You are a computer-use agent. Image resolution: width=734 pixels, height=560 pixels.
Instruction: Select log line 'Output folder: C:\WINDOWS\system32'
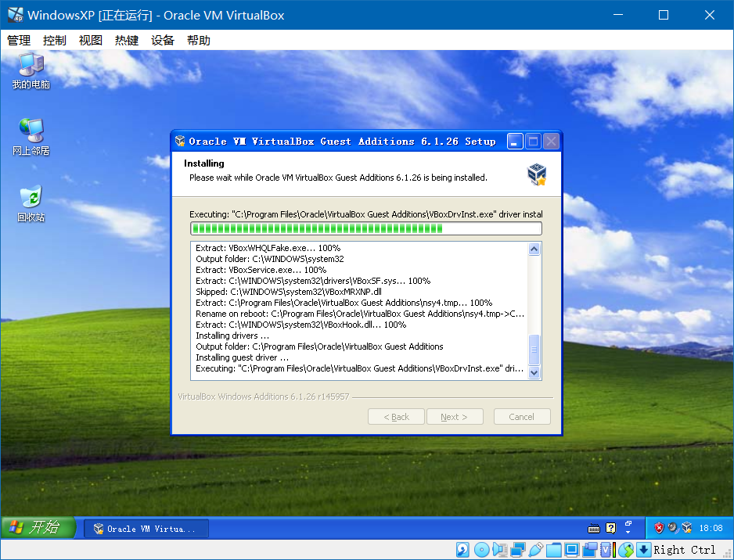pos(270,259)
